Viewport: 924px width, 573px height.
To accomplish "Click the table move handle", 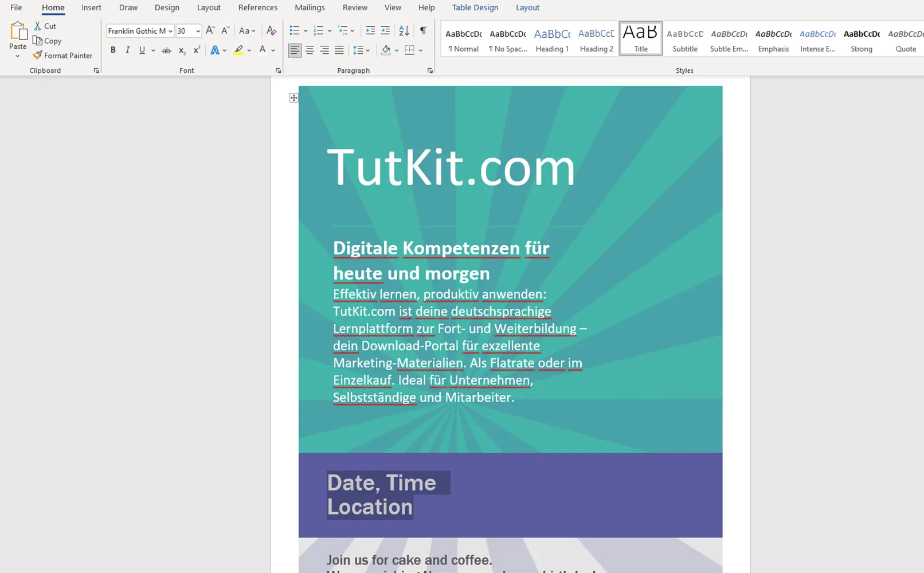I will click(293, 98).
